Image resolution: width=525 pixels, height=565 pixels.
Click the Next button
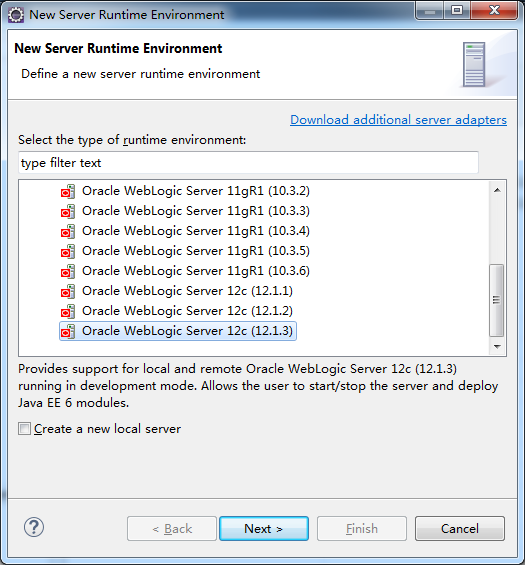[264, 529]
